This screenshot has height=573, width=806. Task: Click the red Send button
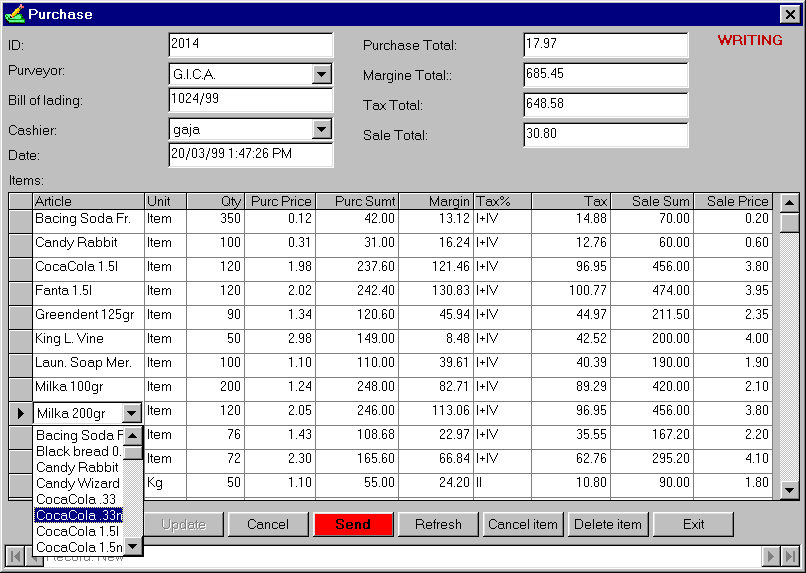[353, 524]
